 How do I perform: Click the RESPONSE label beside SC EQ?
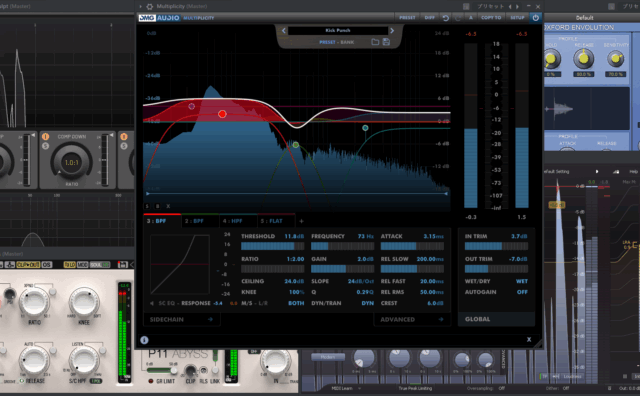(x=196, y=303)
